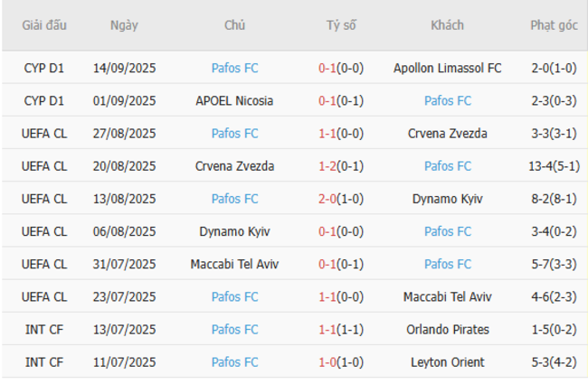The image size is (588, 384).
Task: Click Pafos FC away team on 01/09/2025
Action: click(448, 100)
